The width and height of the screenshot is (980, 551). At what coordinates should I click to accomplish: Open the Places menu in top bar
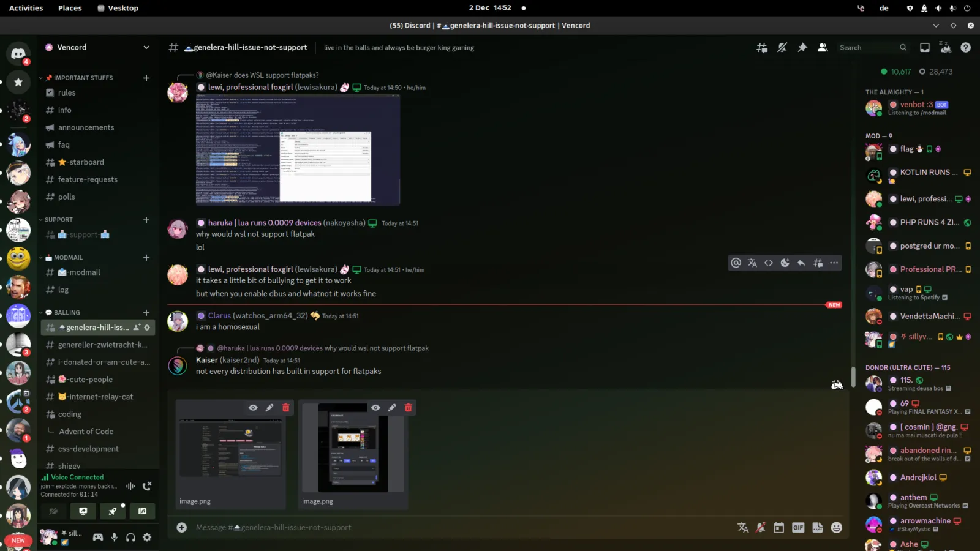pyautogui.click(x=70, y=8)
